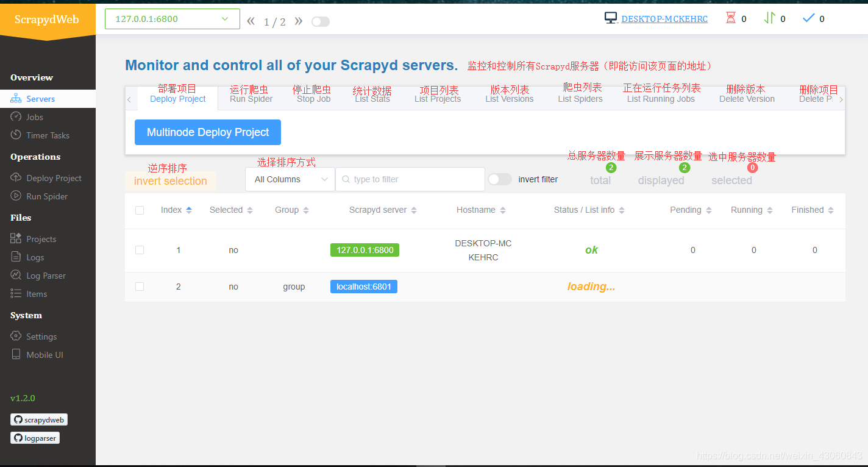Switch to the List Stats tab
868x467 pixels.
372,99
